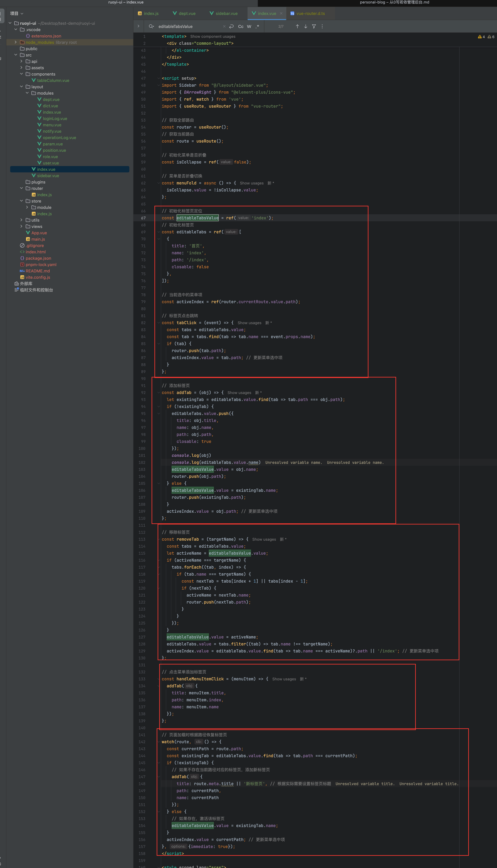Collapse the components folder

tap(21, 74)
